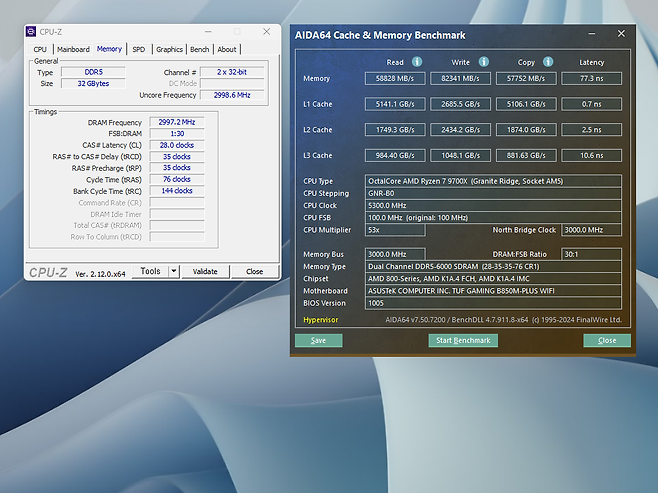
Task: Switch to the CPU tab
Action: point(40,49)
